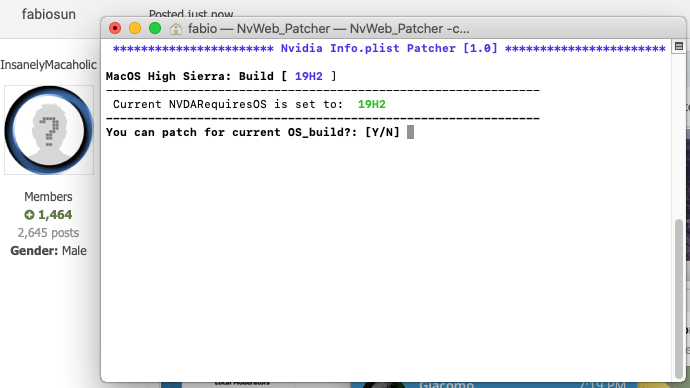Minimize the NvWeb_Patcher terminal window

(135, 29)
